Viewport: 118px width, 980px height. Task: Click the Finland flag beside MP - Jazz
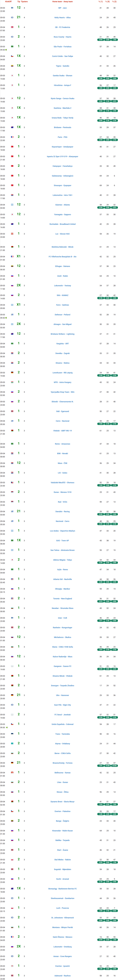(12, 8)
